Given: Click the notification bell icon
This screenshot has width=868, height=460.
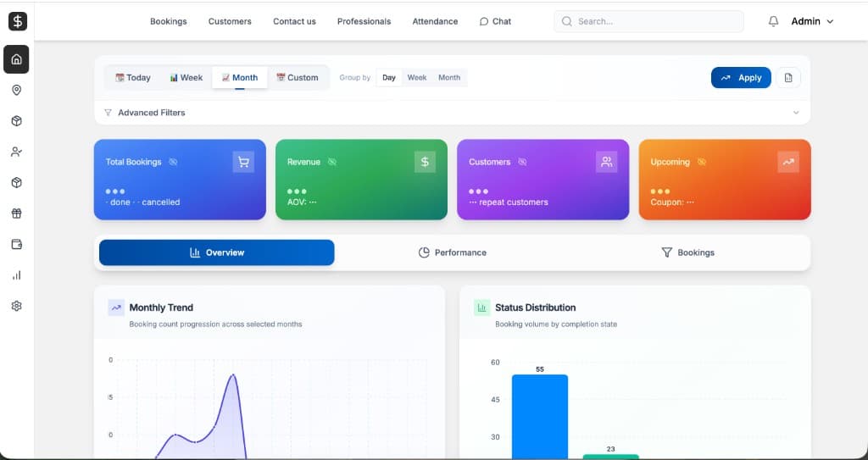Looking at the screenshot, I should [773, 21].
